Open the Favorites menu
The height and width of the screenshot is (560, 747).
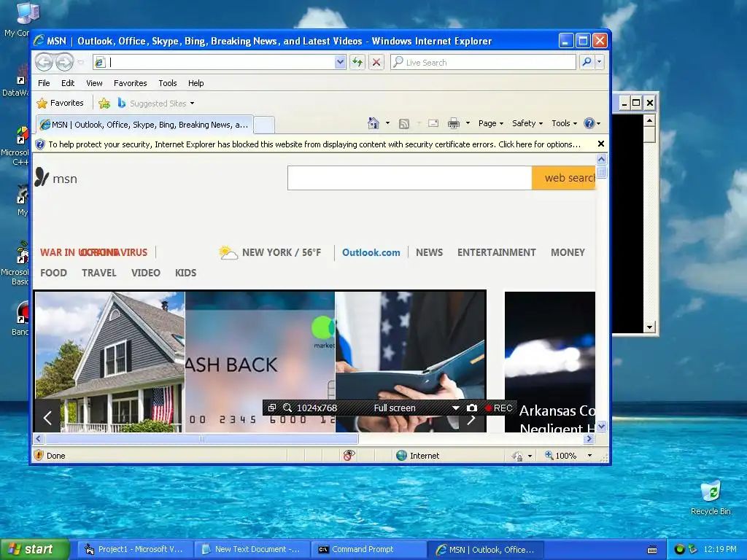[x=130, y=83]
